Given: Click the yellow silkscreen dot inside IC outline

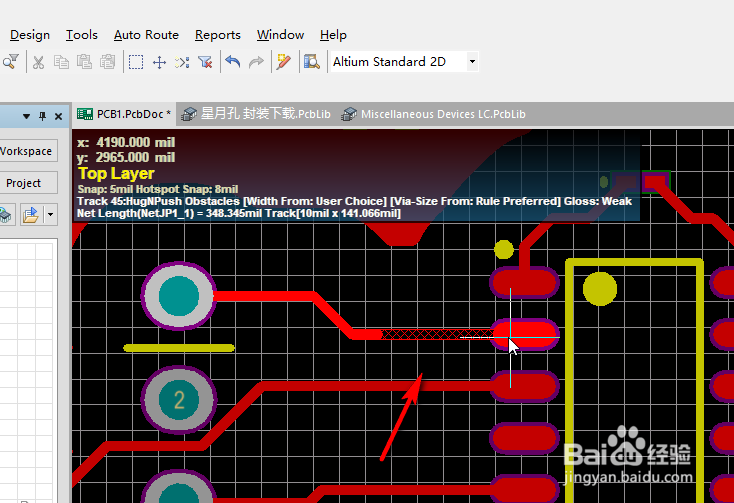Looking at the screenshot, I should tap(600, 289).
